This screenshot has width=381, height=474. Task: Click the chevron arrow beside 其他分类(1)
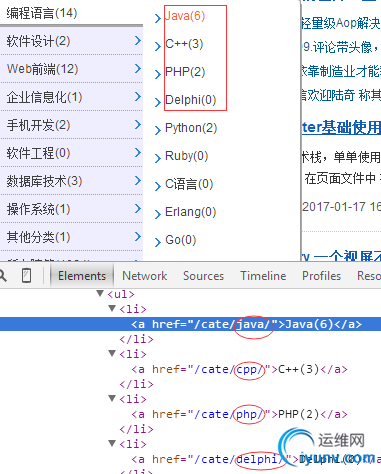[x=138, y=237]
